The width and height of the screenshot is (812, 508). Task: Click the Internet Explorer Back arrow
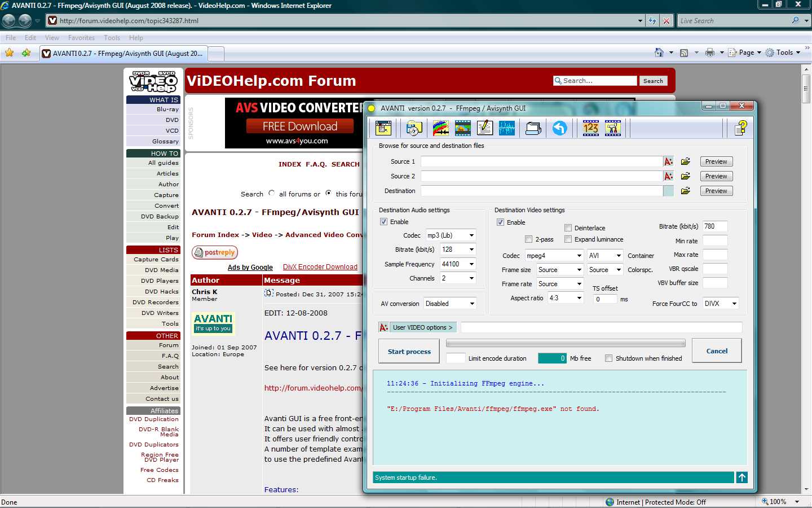click(x=9, y=21)
